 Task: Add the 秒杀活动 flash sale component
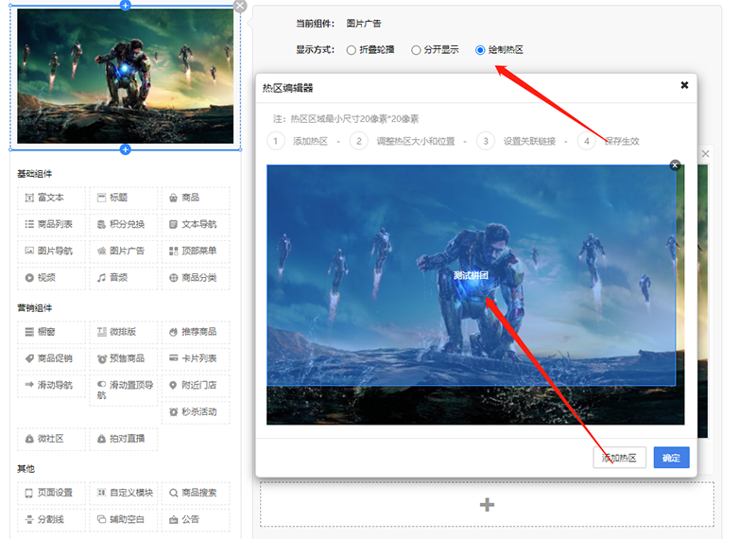196,412
